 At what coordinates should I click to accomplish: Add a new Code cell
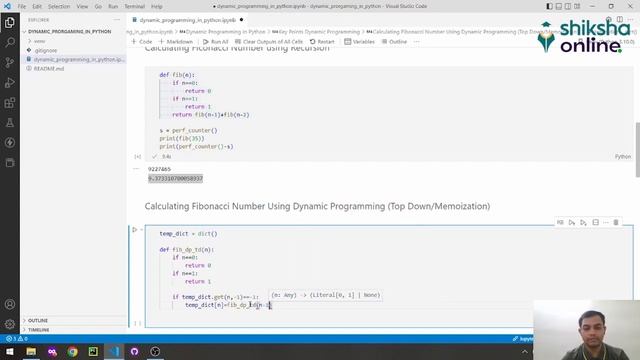[x=142, y=42]
